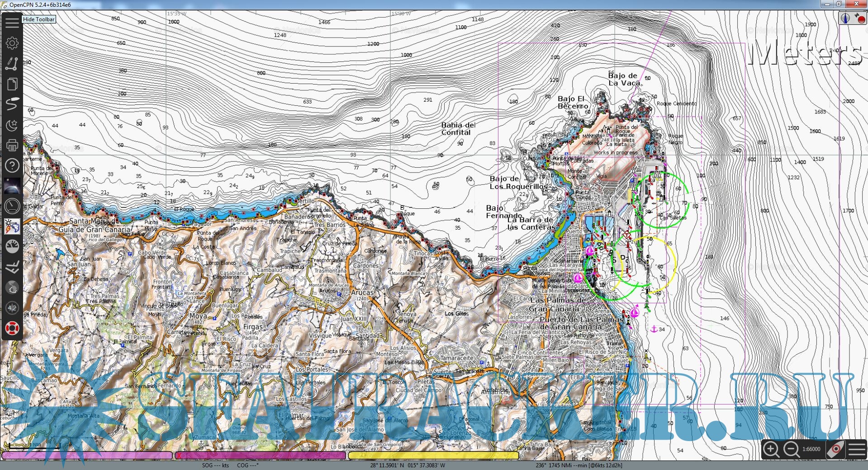868x470 pixels.
Task: Open the Route and Mark Manager
Action: tap(12, 84)
